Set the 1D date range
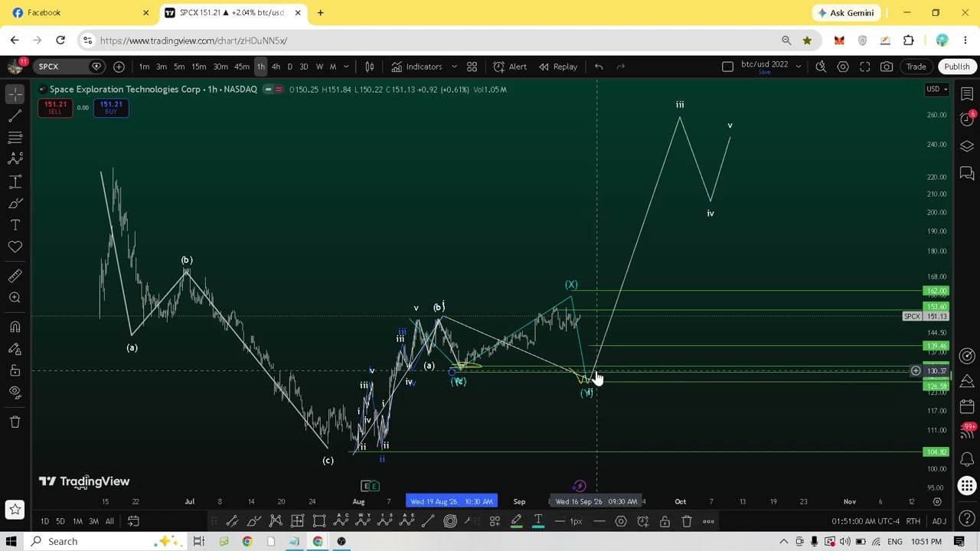This screenshot has height=551, width=980. tap(44, 521)
